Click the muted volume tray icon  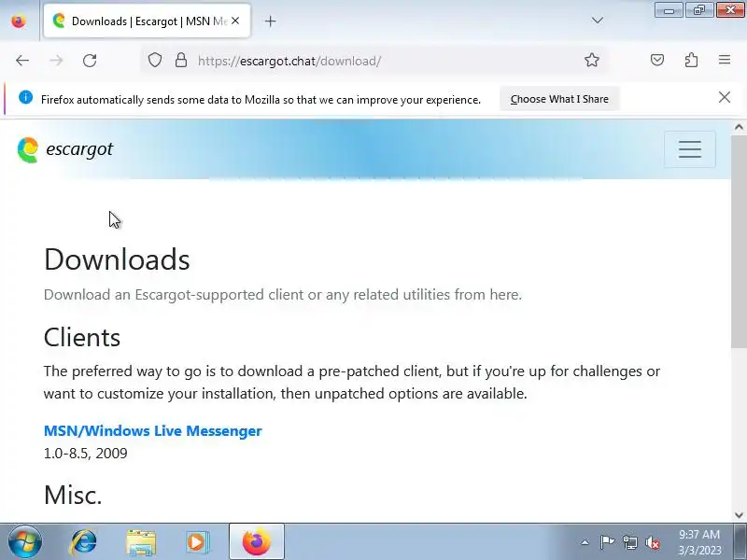pyautogui.click(x=652, y=542)
